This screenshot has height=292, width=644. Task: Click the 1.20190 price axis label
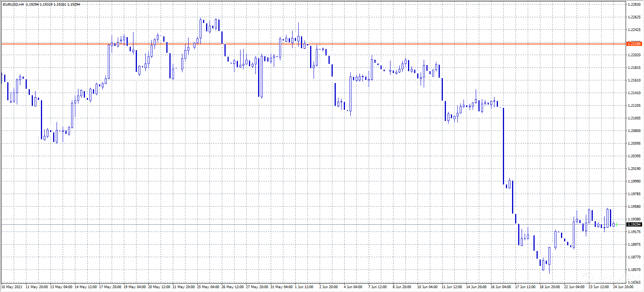(634, 169)
